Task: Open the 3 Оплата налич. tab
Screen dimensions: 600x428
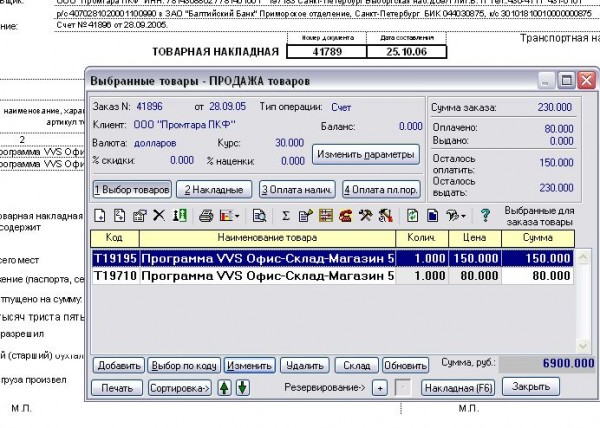Action: (x=297, y=188)
